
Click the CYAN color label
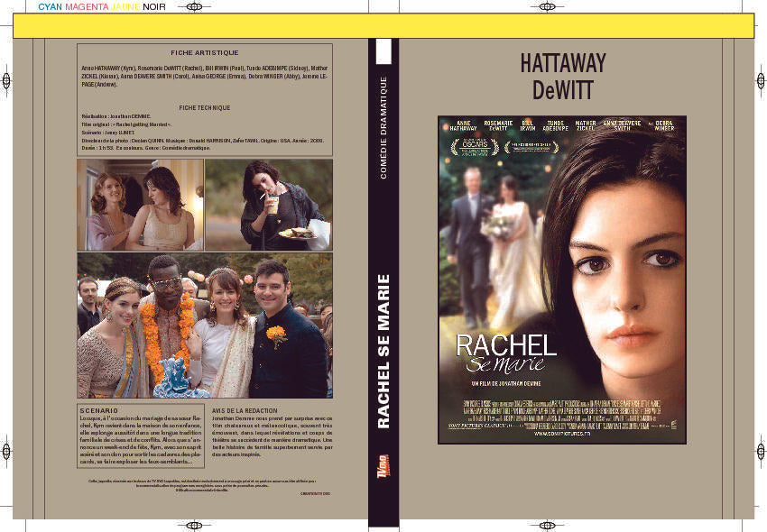[50, 7]
